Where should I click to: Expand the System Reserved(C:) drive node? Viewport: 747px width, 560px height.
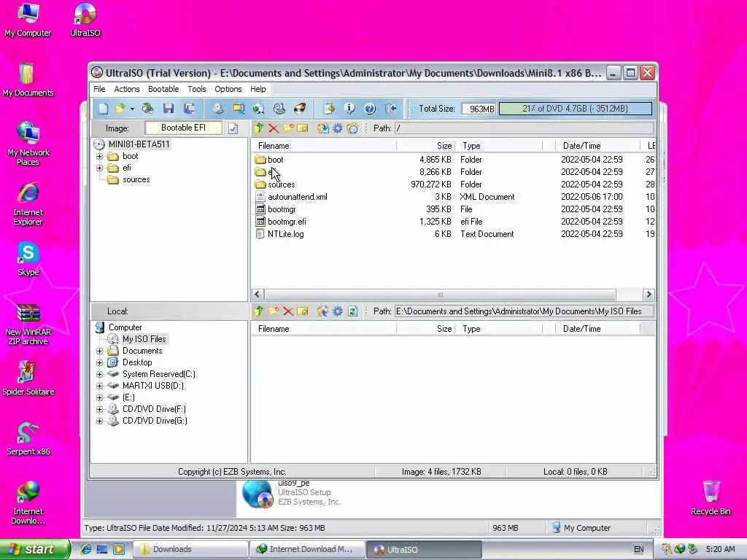click(99, 374)
